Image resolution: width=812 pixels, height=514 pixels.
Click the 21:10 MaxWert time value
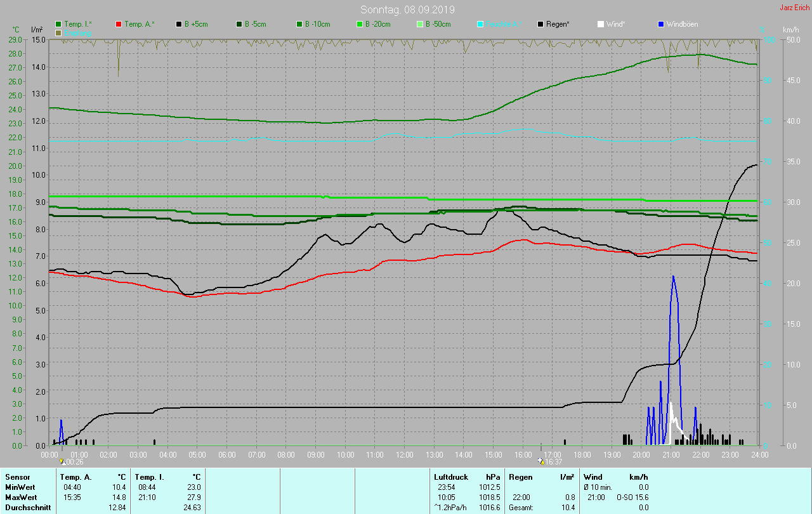(146, 497)
